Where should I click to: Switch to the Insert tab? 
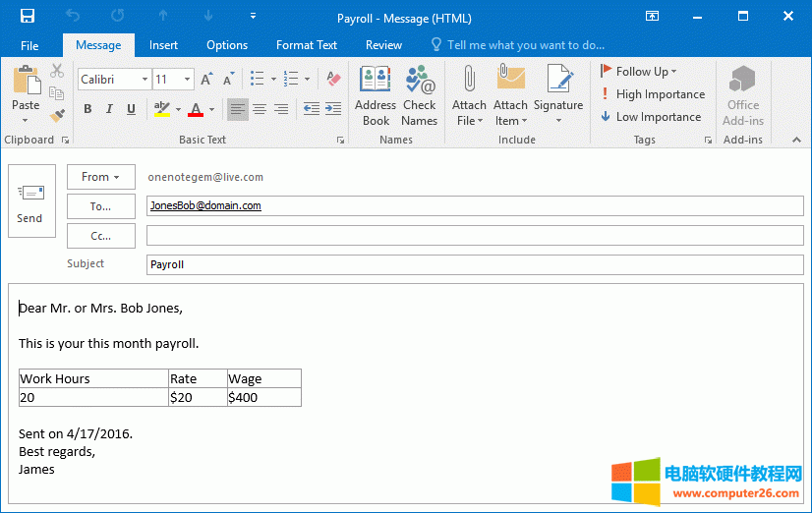[163, 45]
